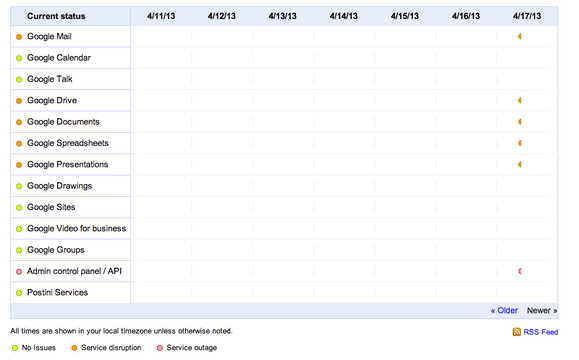Screen dimensions: 579x360
Task: Select the Google Presentations service name
Action: 67,164
